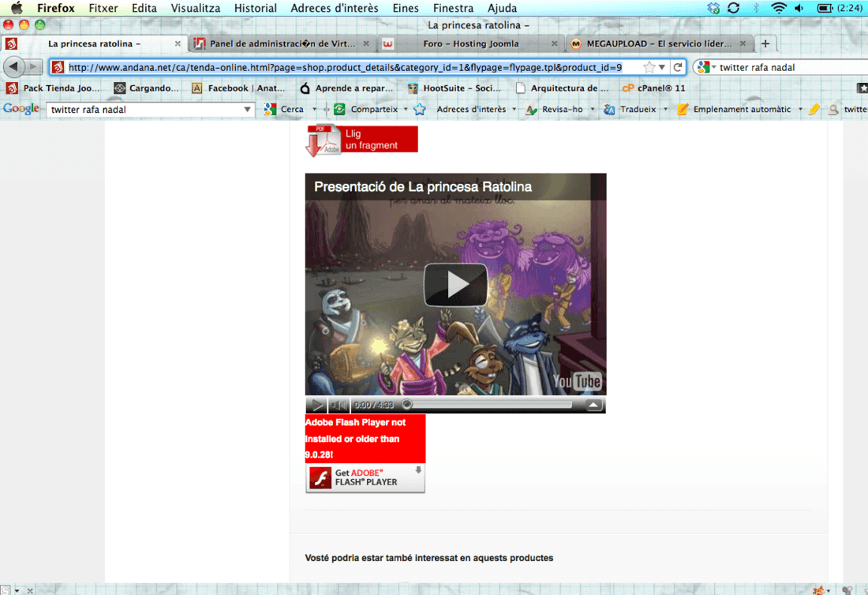Click the Wi-Fi status icon
Screen dimensions: 868x595
point(778,8)
